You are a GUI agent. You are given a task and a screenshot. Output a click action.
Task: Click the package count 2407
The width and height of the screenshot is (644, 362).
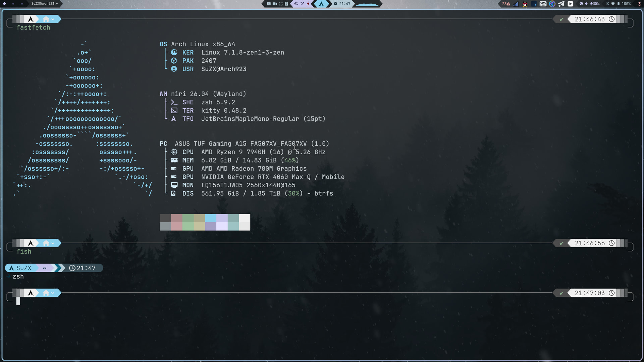(x=209, y=61)
